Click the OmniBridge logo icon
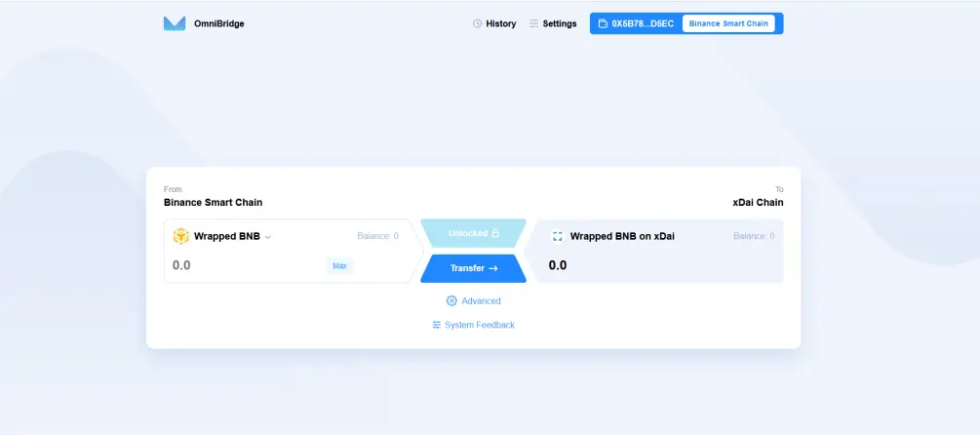980x435 pixels. [175, 23]
